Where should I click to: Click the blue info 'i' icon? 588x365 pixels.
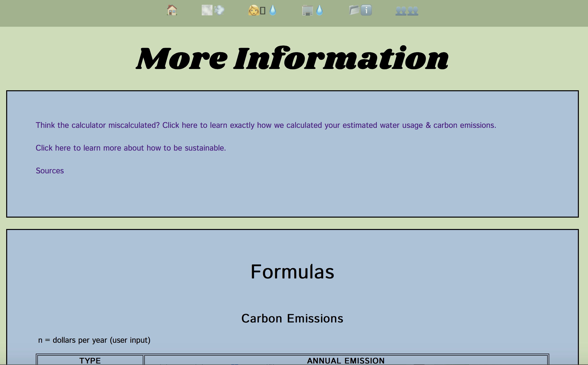pos(366,10)
